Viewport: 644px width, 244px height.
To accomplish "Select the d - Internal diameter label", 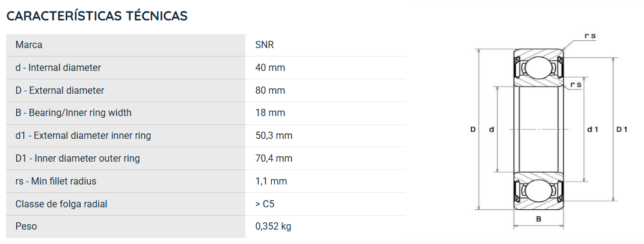I will [58, 67].
